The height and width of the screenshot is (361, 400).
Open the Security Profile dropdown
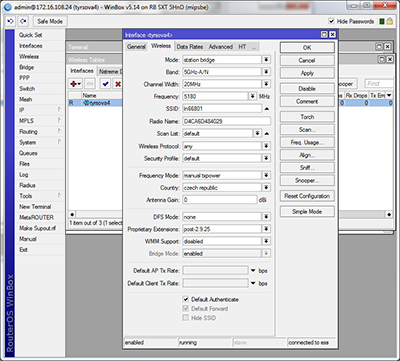266,158
